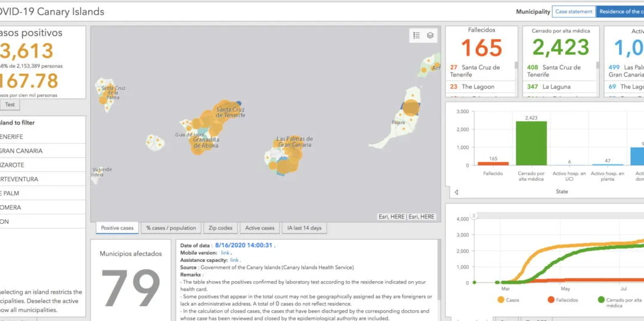Toggle Casos series in chart legend

coord(509,300)
